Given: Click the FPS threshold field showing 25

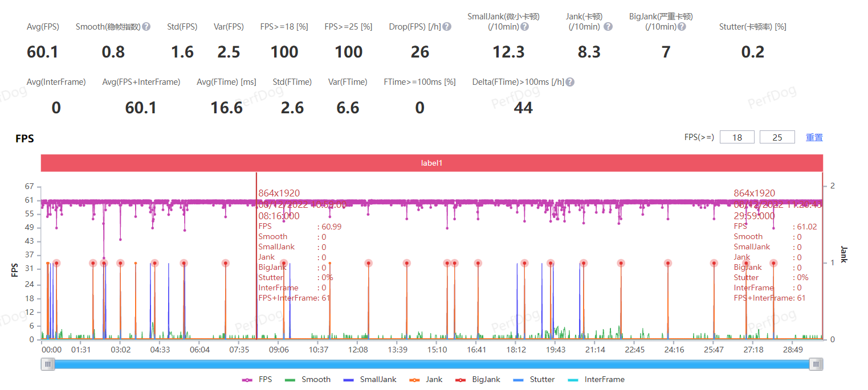Looking at the screenshot, I should (x=777, y=137).
